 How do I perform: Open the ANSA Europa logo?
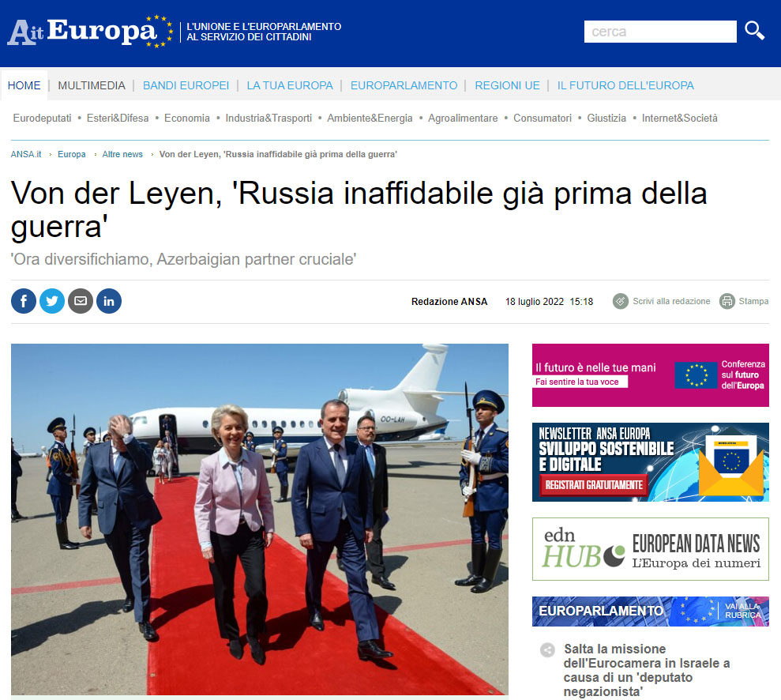(90, 32)
